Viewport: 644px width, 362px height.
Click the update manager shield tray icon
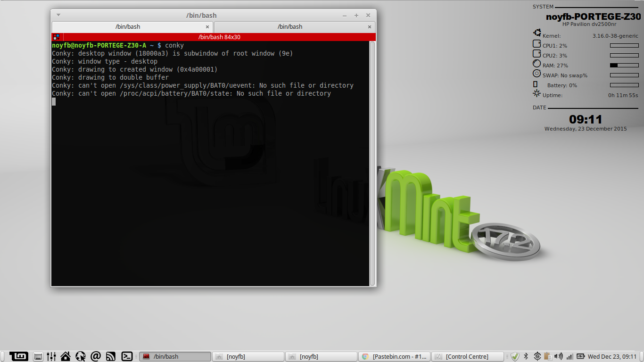[x=515, y=356]
